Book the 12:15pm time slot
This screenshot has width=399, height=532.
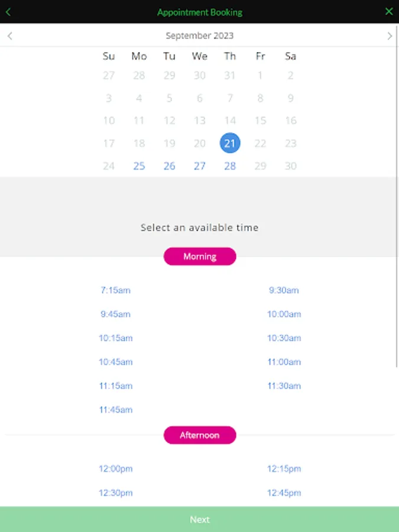click(x=284, y=469)
